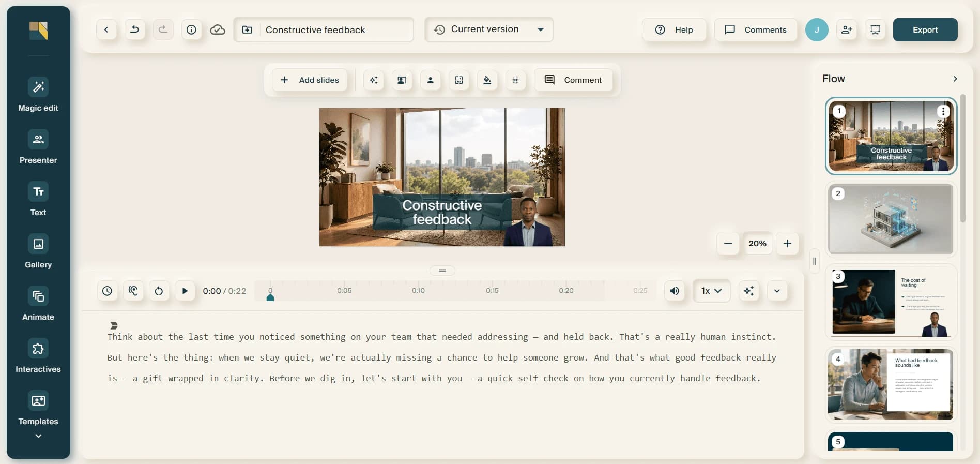Click the timeline panel drag handle
Screen dimensions: 980x464
point(442,271)
